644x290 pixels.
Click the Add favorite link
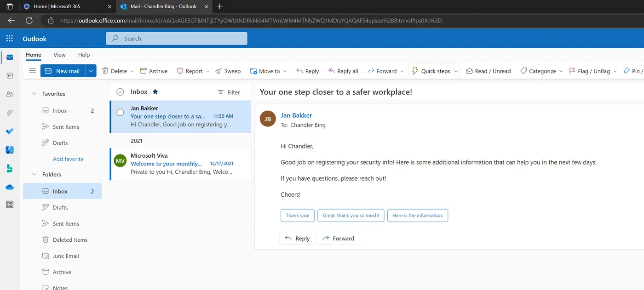(68, 159)
